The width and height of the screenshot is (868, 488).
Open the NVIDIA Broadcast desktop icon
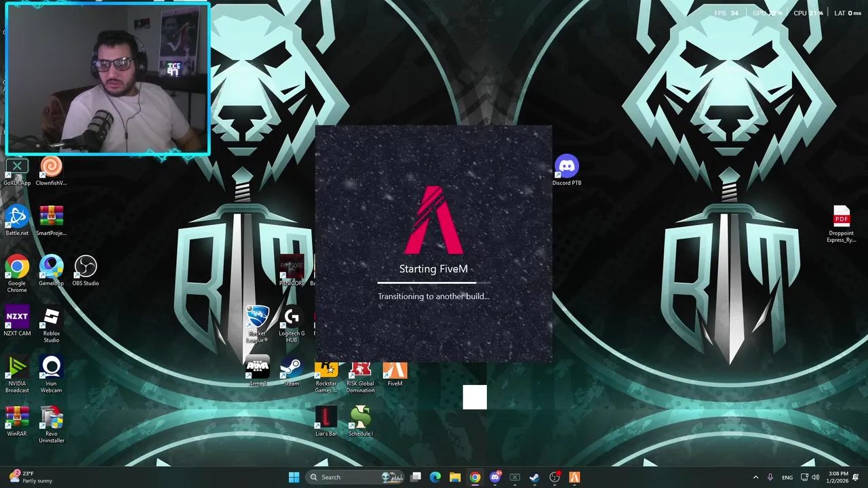[17, 375]
